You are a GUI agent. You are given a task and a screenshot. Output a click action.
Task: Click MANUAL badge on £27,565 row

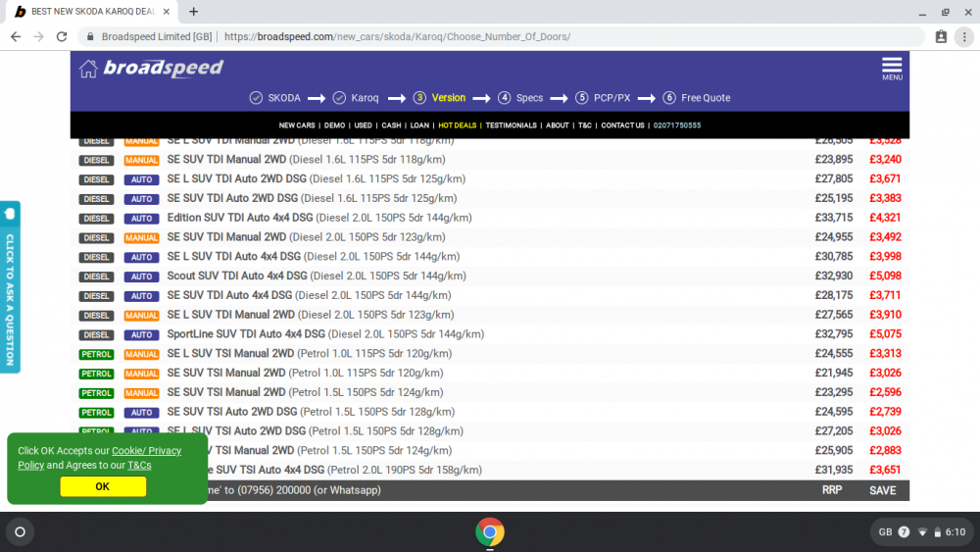click(x=141, y=316)
